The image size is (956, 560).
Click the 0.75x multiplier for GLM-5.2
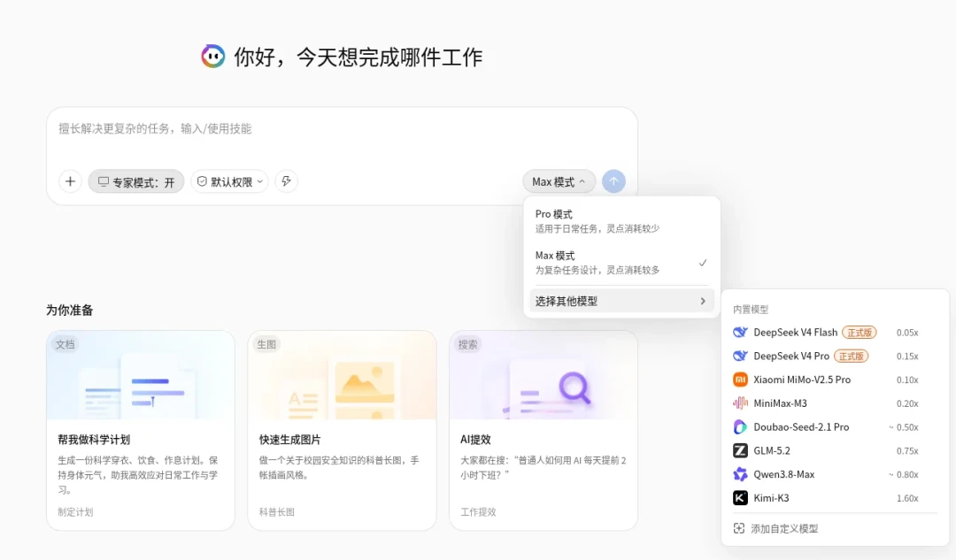[x=907, y=451]
